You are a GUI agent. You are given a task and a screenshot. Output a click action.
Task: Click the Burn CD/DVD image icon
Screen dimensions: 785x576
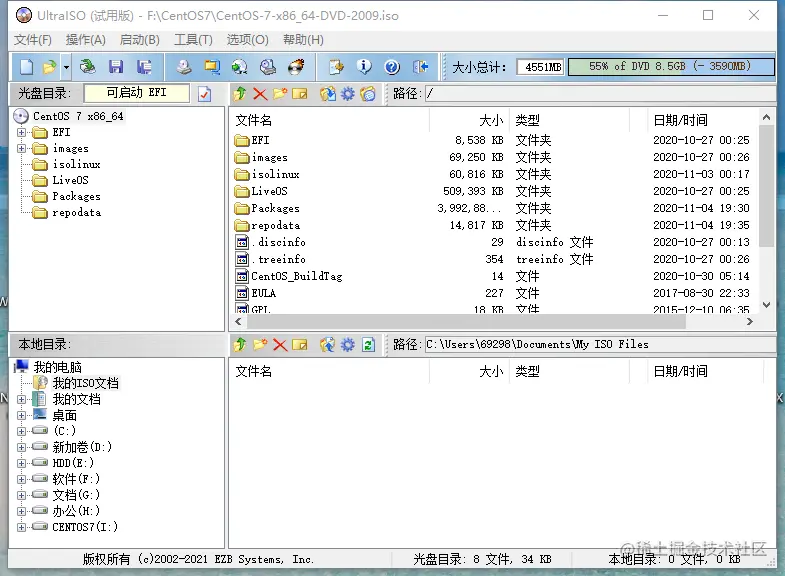click(296, 67)
